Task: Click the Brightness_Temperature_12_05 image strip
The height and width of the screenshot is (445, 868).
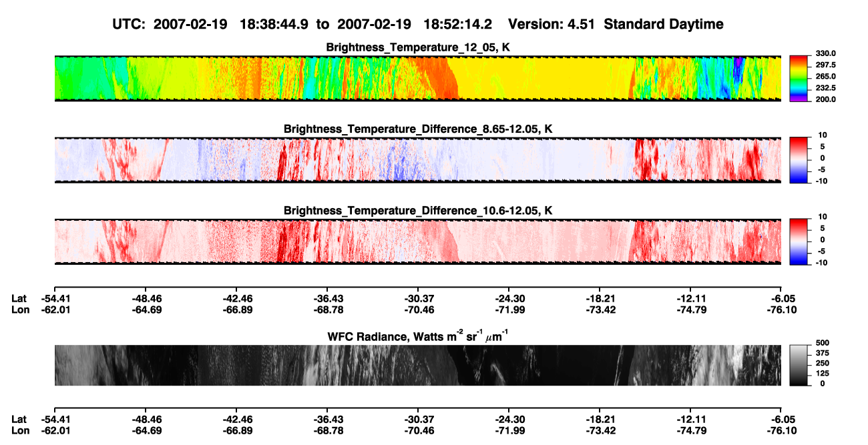Action: (x=417, y=79)
